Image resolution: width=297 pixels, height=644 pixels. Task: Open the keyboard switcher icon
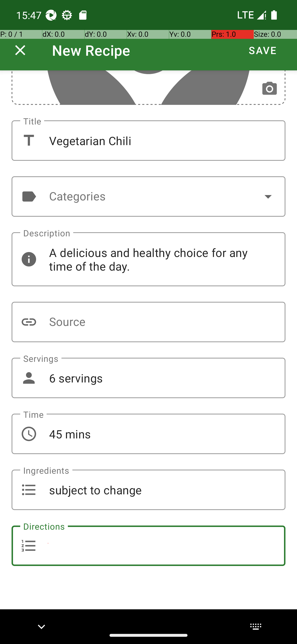[x=256, y=626]
